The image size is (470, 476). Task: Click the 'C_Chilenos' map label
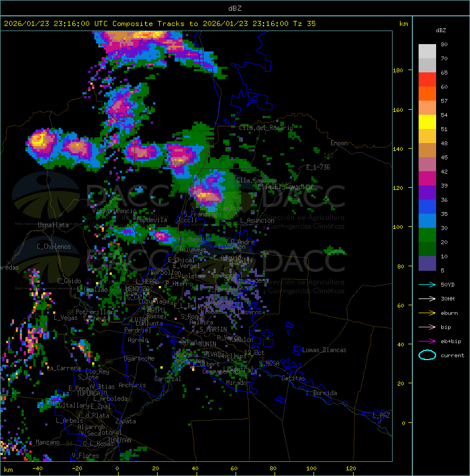click(x=54, y=246)
